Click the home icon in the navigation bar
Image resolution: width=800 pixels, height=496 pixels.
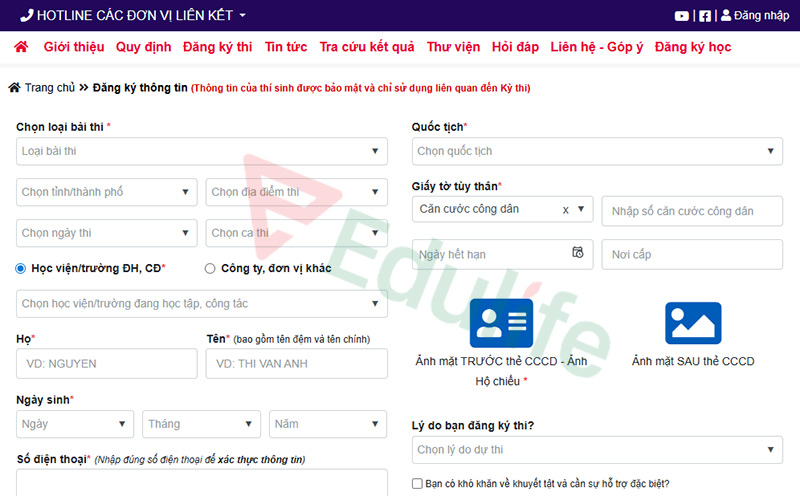pos(21,47)
